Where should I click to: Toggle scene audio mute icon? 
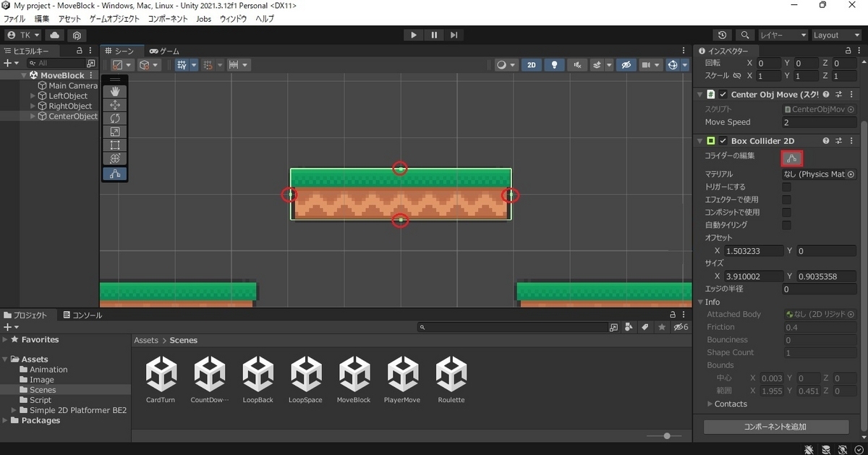click(576, 65)
